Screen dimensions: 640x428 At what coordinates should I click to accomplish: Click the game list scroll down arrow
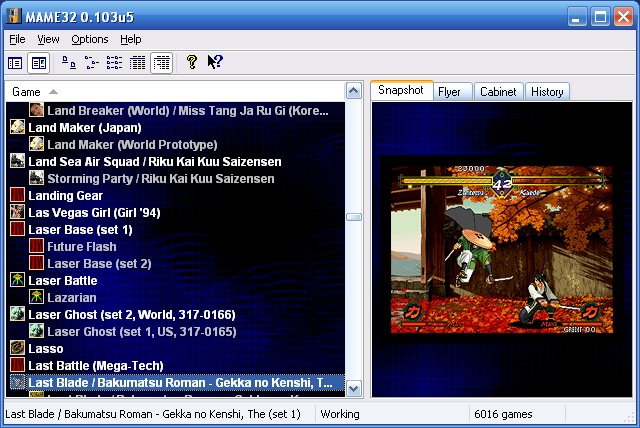coord(353,388)
